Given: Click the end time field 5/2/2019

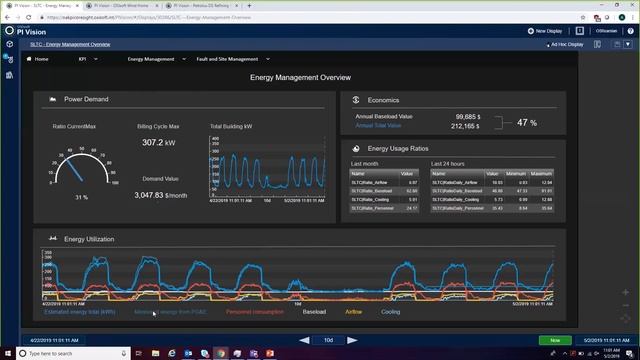Looking at the screenshot, I should tap(607, 340).
